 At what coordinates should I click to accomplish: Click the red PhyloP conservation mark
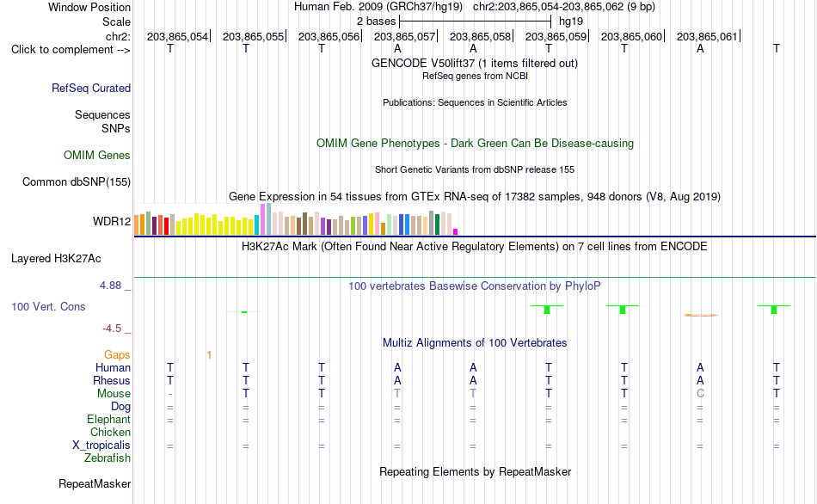(701, 315)
